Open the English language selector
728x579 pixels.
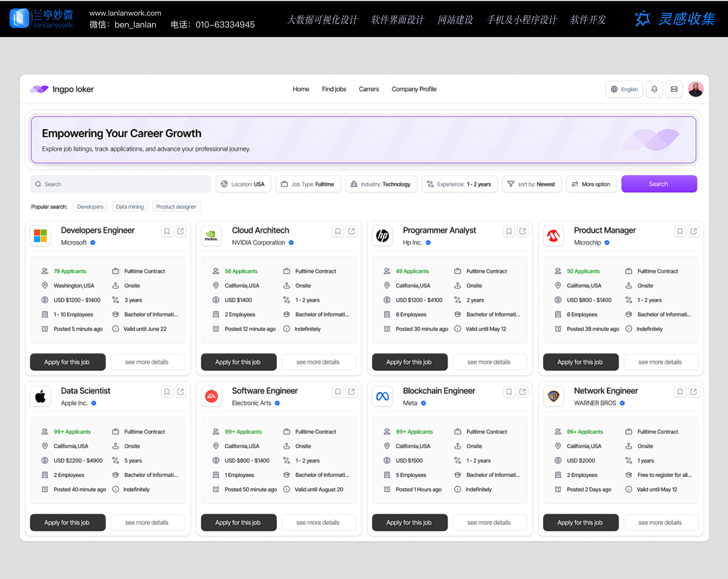[x=624, y=89]
